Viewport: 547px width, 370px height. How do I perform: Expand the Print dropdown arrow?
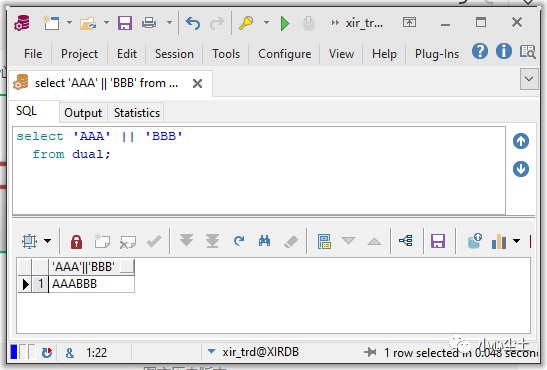[169, 23]
